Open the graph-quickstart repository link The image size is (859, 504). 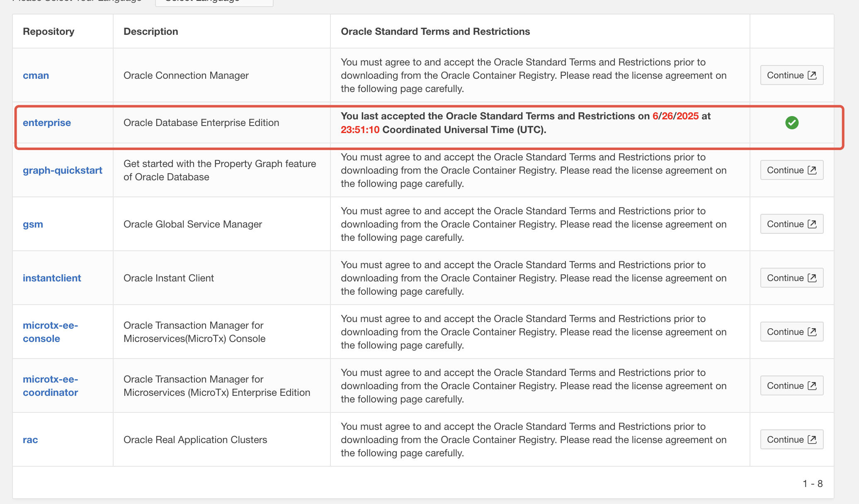[63, 170]
